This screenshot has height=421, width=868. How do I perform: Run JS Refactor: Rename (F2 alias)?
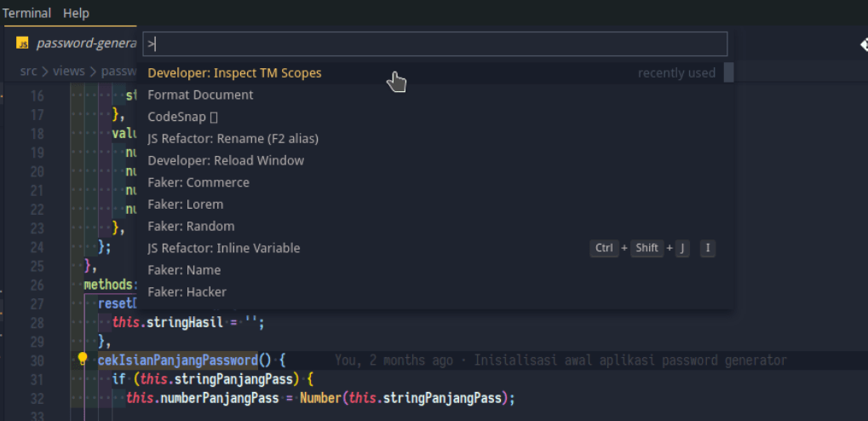pos(233,138)
